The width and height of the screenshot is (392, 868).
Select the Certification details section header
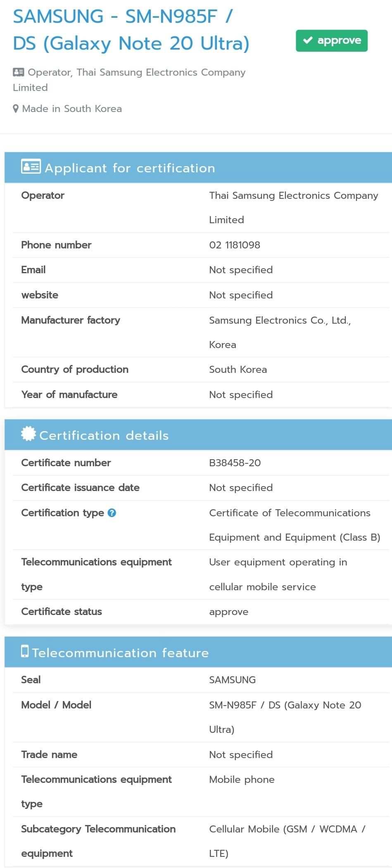click(x=198, y=435)
